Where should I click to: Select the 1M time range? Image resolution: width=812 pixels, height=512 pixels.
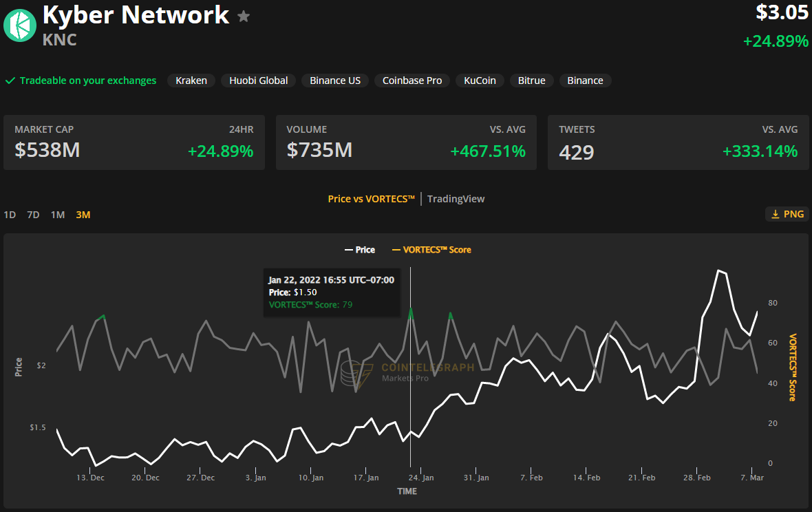[x=58, y=215]
